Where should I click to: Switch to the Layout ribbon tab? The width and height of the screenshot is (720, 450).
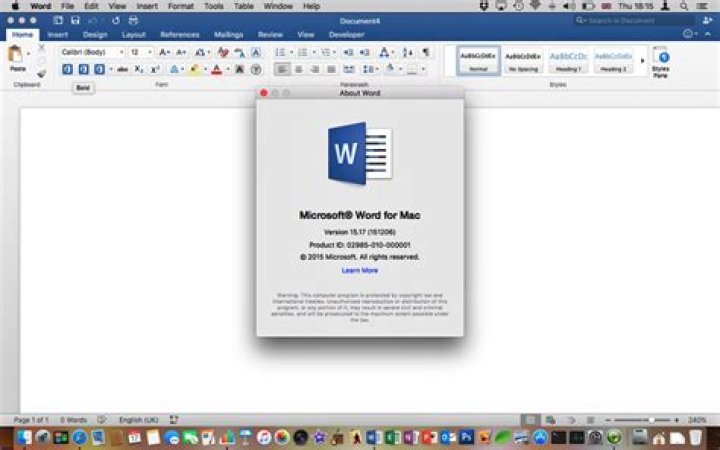(134, 34)
